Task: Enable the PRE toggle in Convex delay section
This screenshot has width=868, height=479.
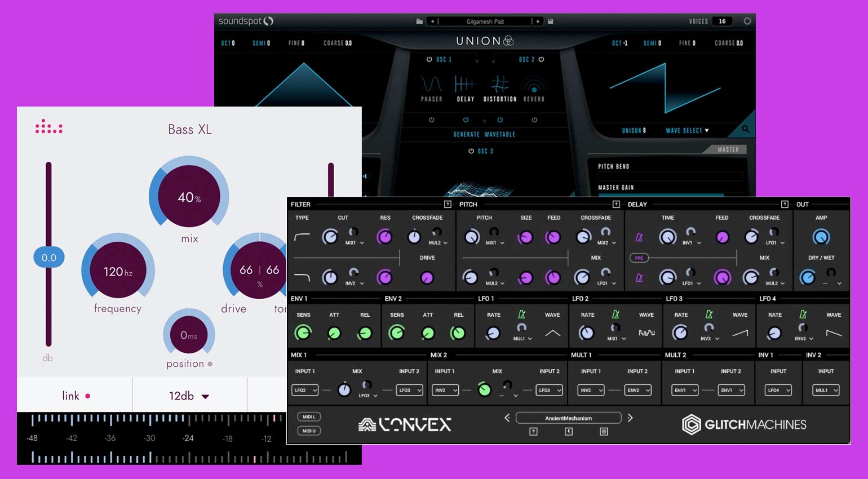Action: coord(640,258)
